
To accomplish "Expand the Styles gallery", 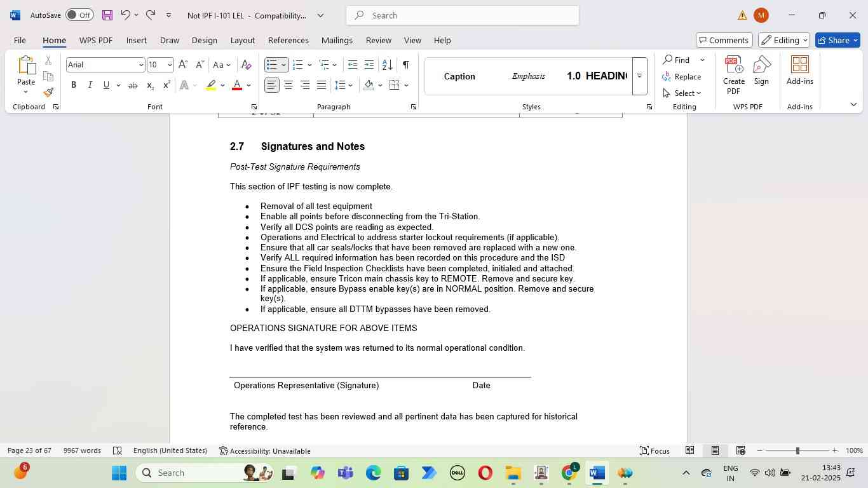I will [640, 76].
